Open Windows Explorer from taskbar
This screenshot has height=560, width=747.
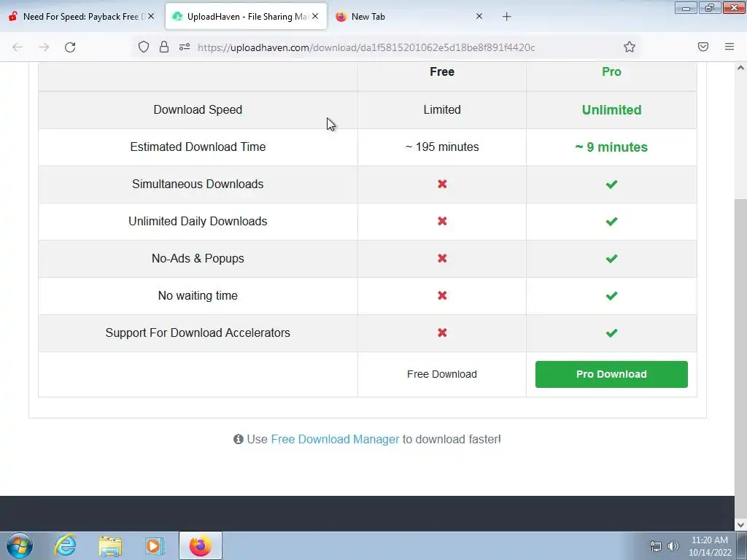[x=110, y=545]
